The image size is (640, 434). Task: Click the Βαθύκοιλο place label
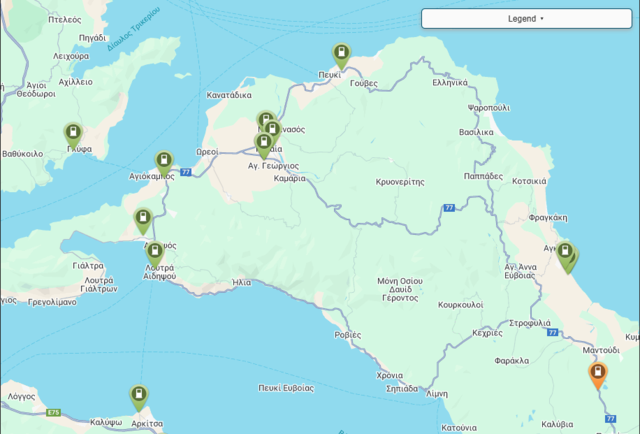(22, 154)
